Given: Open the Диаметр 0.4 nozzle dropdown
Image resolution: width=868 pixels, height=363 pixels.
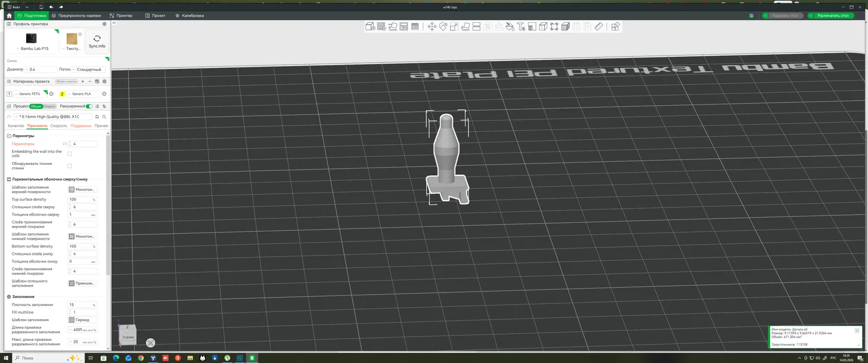Looking at the screenshot, I should coord(41,69).
